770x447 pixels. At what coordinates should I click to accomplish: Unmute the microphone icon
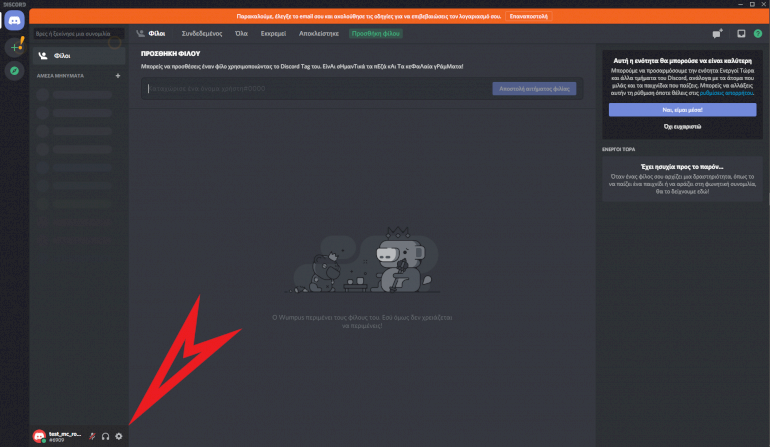(x=92, y=436)
